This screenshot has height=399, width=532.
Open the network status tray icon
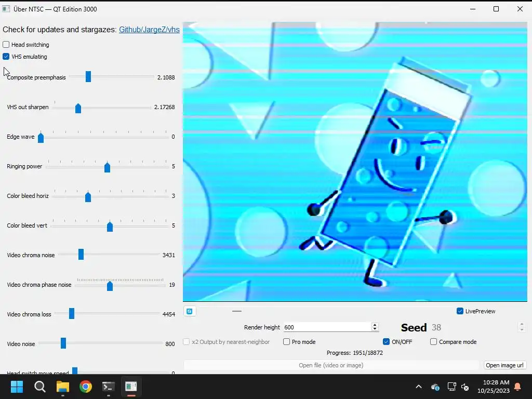click(x=451, y=387)
